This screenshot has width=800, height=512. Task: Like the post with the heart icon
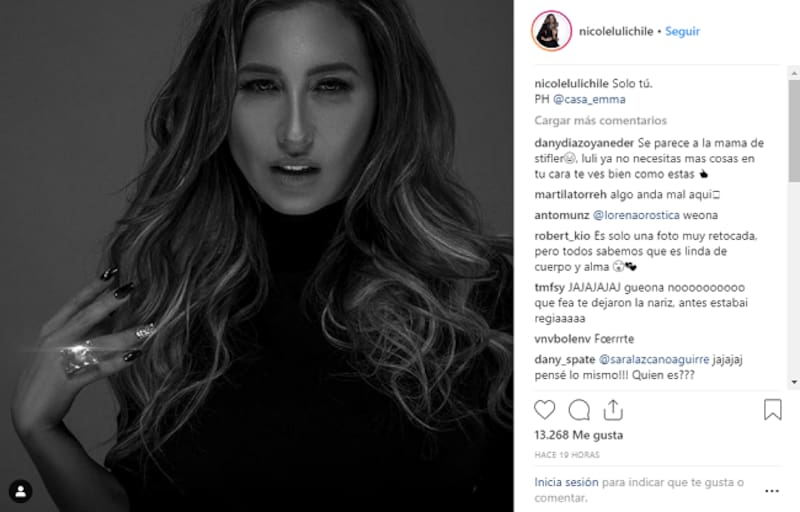[x=544, y=410]
